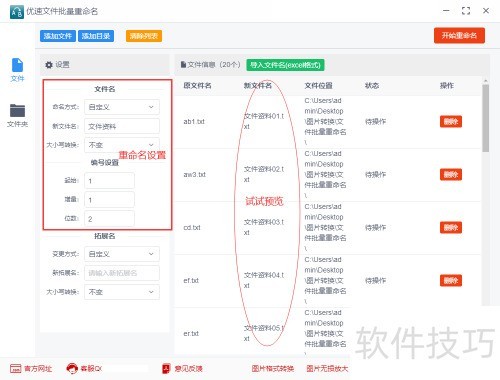Click the 添加目录 button
The image size is (500, 380).
point(96,36)
